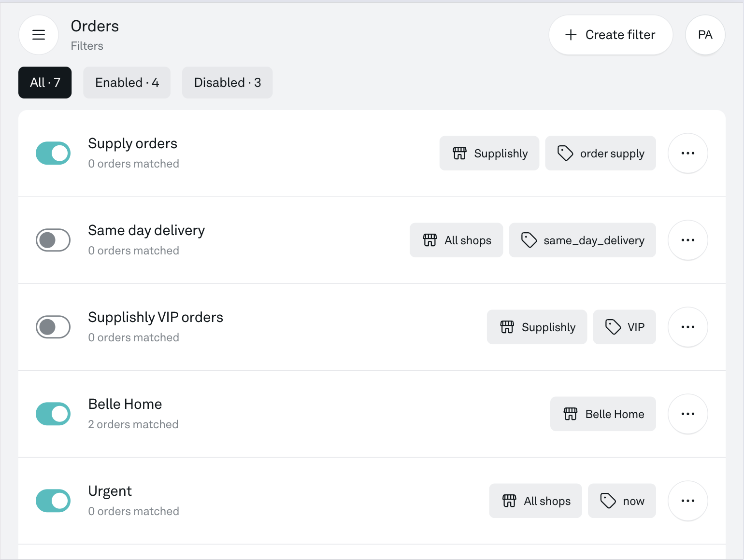Open the more options menu for Belle Home
The width and height of the screenshot is (744, 560).
click(687, 414)
